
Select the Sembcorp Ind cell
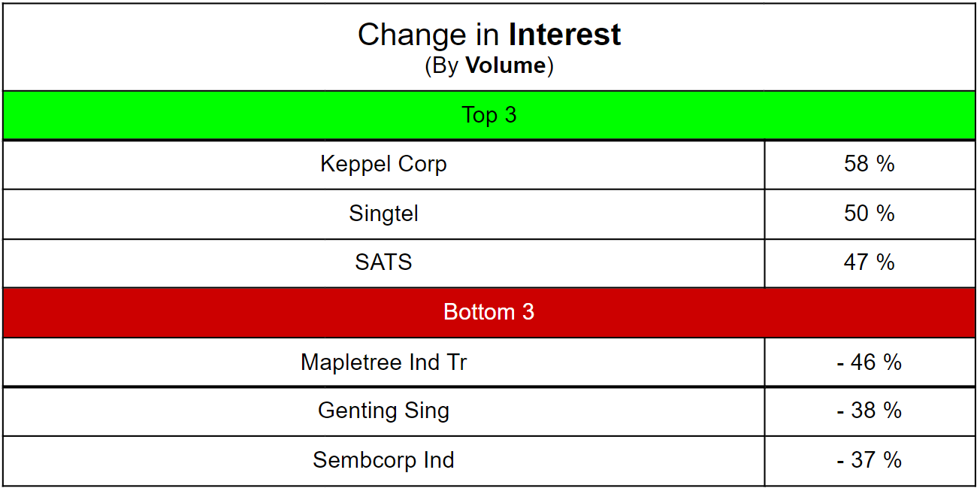[384, 460]
